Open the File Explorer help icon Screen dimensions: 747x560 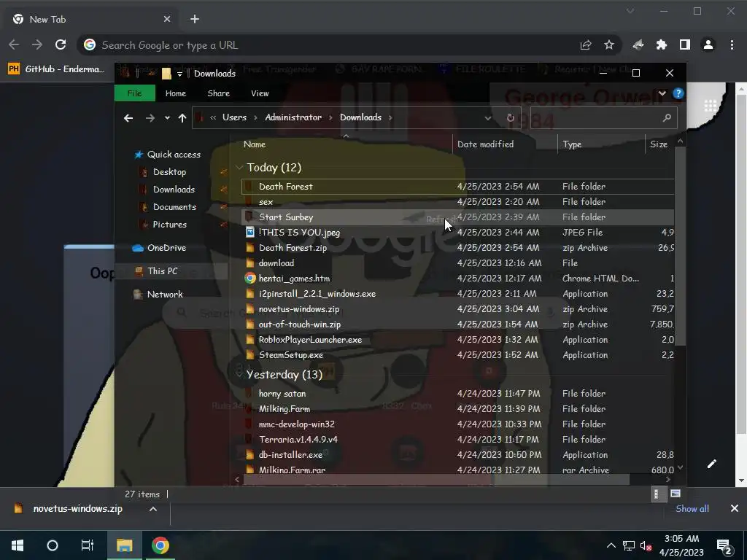coord(678,93)
